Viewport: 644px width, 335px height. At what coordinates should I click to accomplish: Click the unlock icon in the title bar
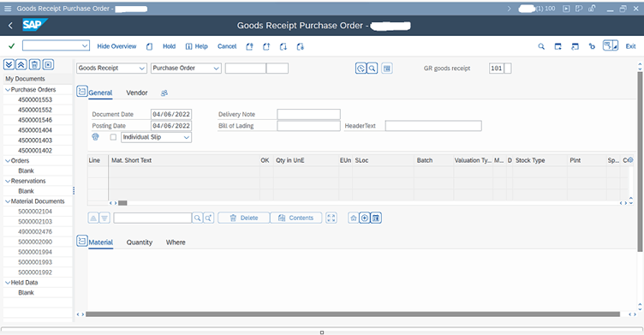(592, 9)
